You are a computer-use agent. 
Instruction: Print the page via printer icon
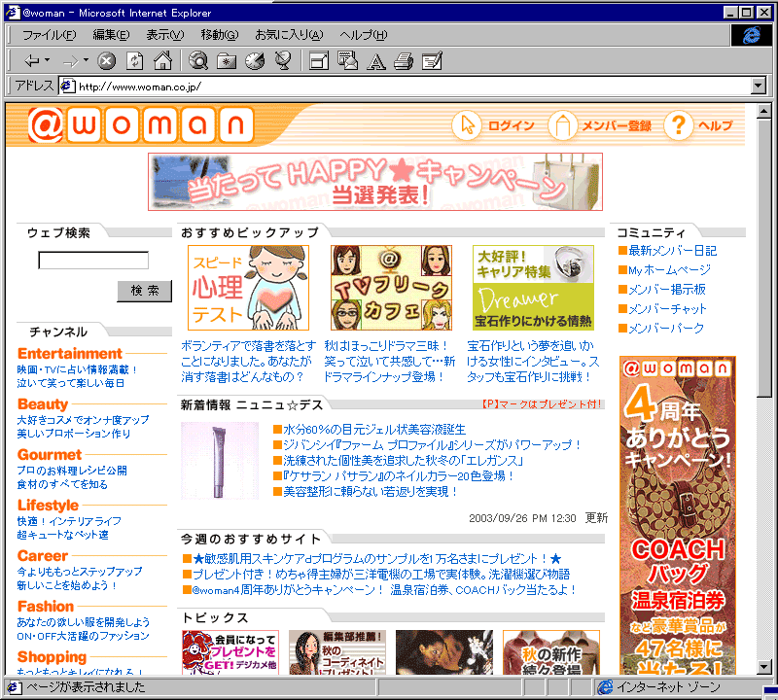(404, 61)
